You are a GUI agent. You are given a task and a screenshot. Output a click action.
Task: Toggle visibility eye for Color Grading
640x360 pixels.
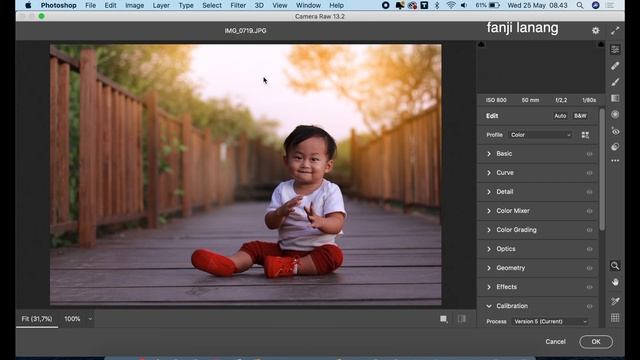point(589,230)
